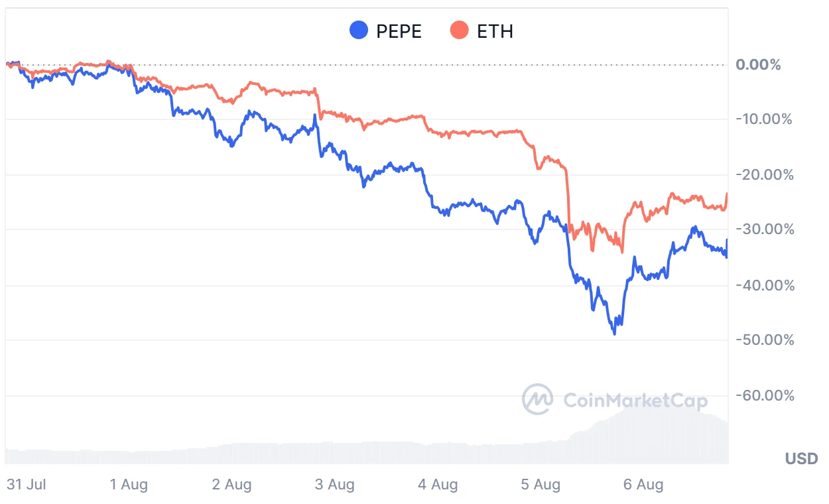Viewport: 829px width, 504px height.
Task: Click the CoinMarketCap logo icon in the watermark
Action: click(x=538, y=399)
